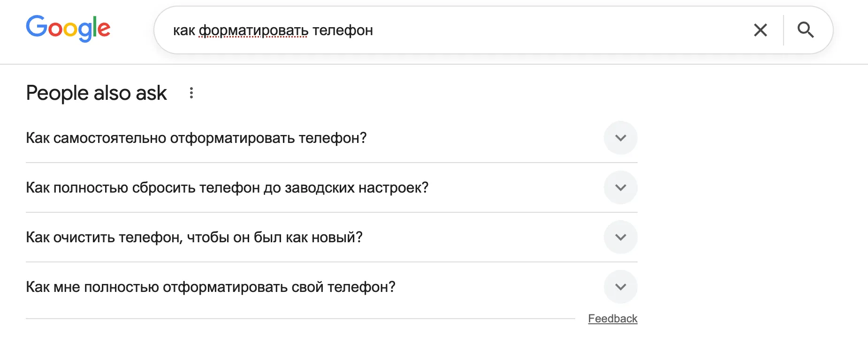Open the Feedback link
The image size is (868, 343).
[x=613, y=318]
